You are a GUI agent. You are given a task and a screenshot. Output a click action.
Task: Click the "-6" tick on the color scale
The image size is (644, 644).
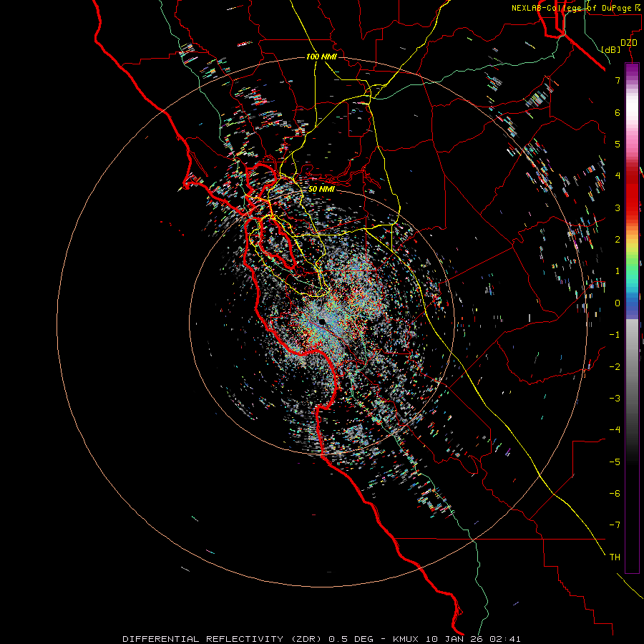(x=615, y=494)
